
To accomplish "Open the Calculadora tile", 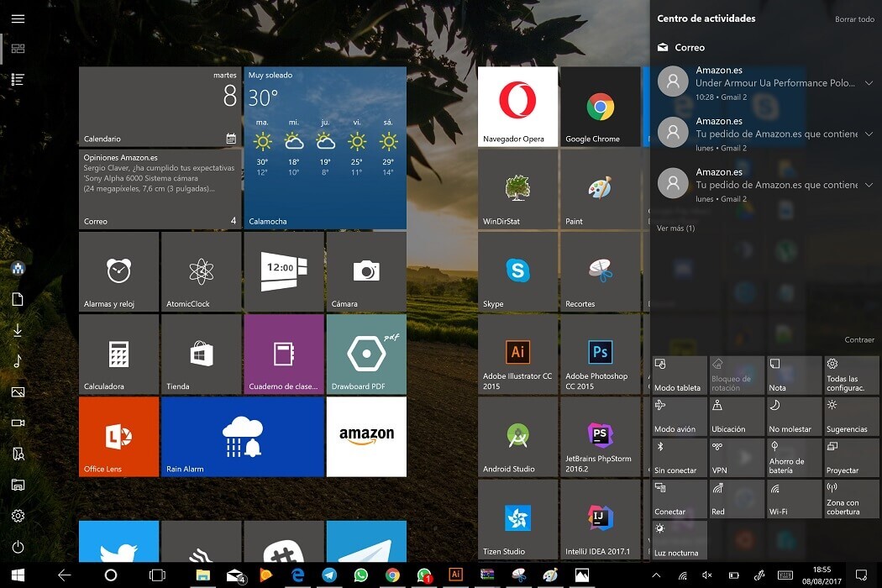I will tap(118, 354).
